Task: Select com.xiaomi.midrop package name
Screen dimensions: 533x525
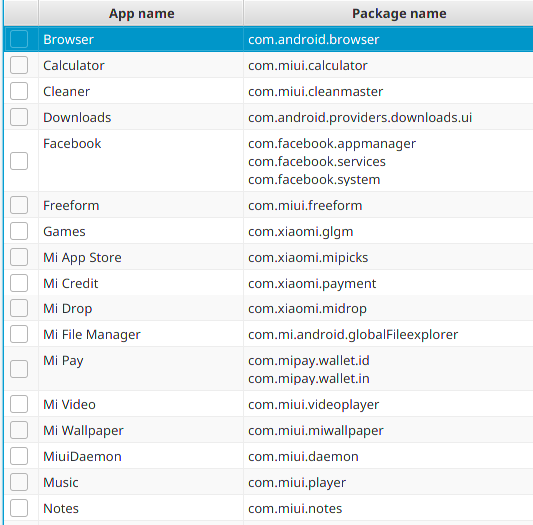Action: (307, 308)
